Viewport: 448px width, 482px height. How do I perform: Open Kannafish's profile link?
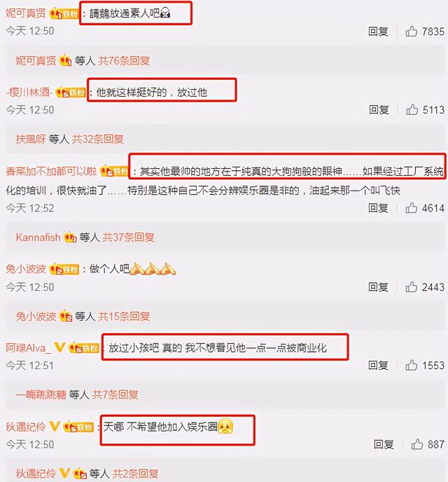tap(38, 237)
